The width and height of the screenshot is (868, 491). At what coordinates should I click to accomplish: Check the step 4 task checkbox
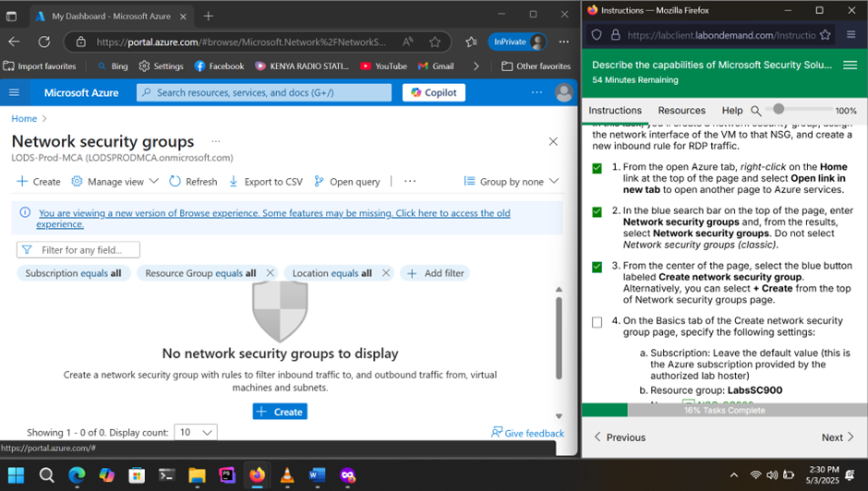click(x=597, y=322)
